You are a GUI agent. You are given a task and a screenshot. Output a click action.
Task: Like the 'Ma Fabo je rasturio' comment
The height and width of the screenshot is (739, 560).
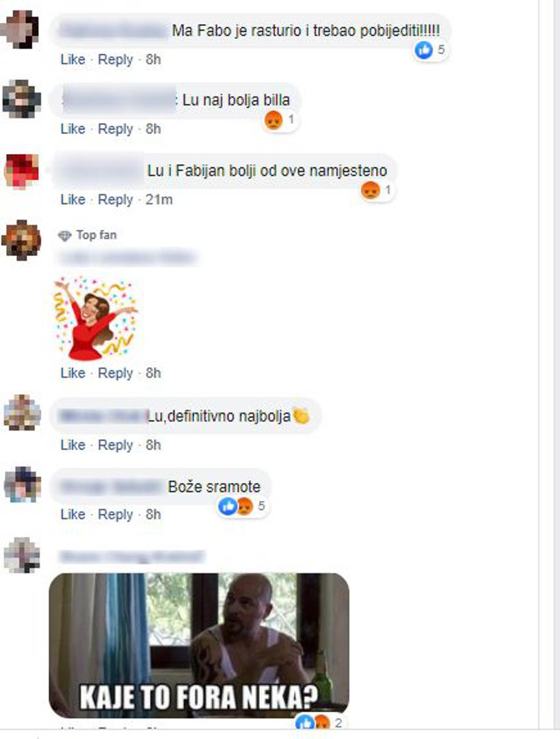[x=72, y=60]
